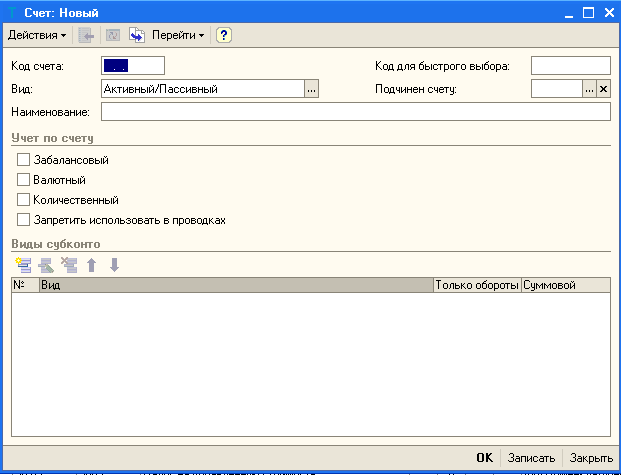This screenshot has width=621, height=475.
Task: Click the edit subconto row icon
Action: [x=46, y=265]
